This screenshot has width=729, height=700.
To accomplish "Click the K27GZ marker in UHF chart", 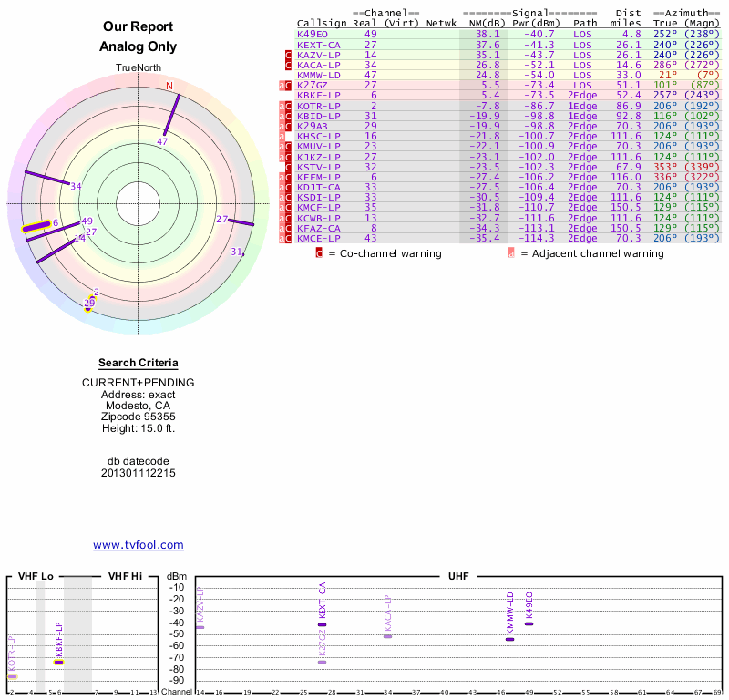I will click(x=322, y=662).
